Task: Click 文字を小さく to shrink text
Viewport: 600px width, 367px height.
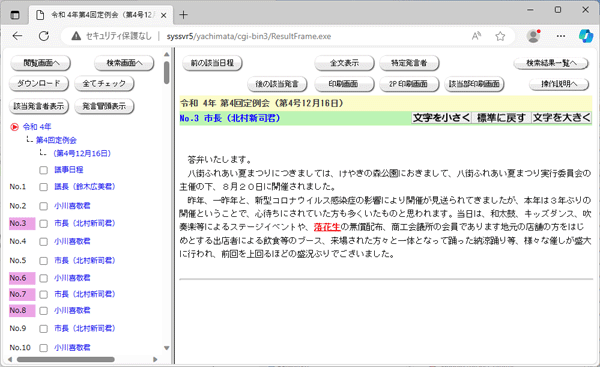Action: click(441, 118)
